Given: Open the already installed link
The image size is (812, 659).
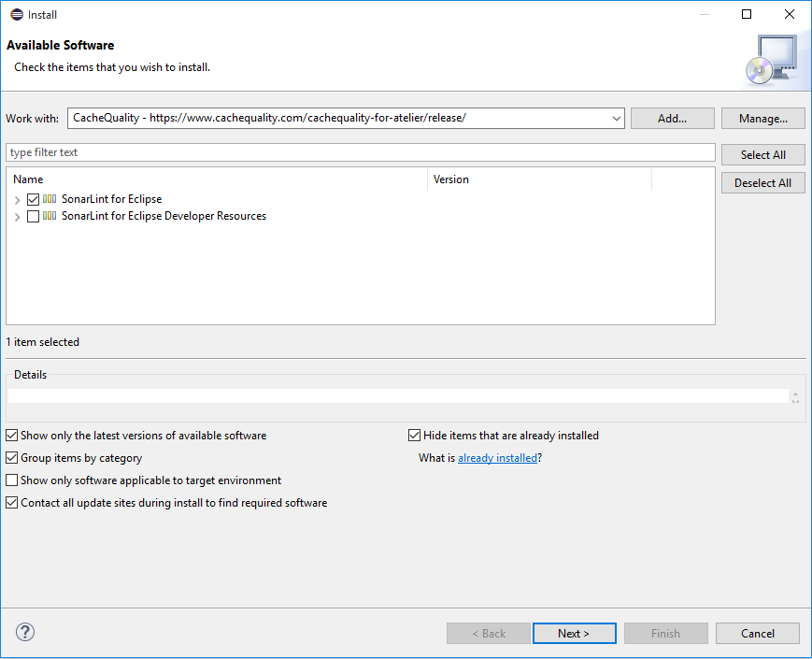Looking at the screenshot, I should tap(497, 458).
